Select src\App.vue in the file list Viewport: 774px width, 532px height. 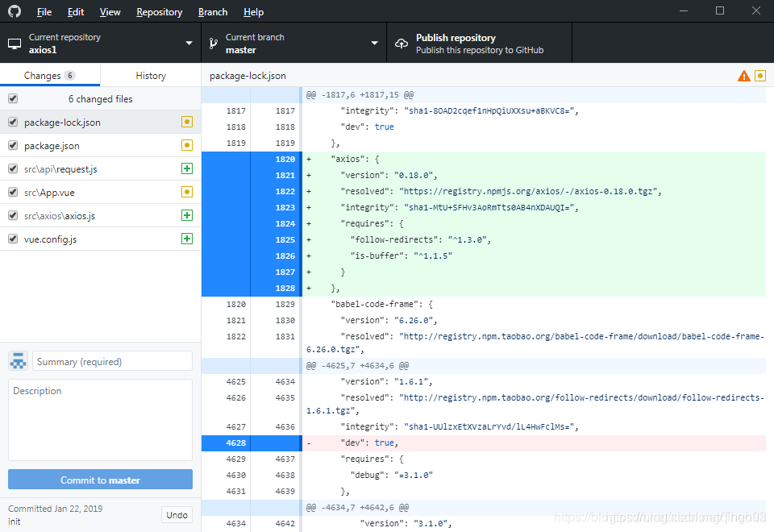tap(100, 192)
